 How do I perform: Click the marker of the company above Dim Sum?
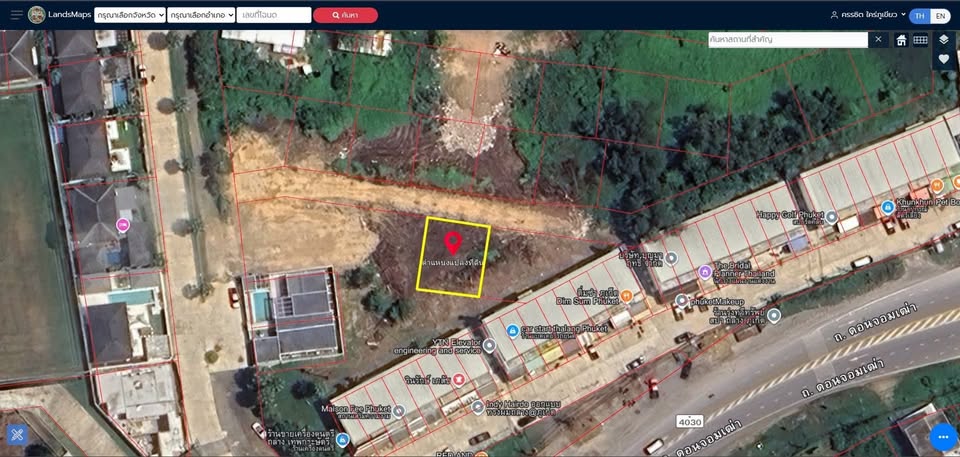(x=671, y=258)
